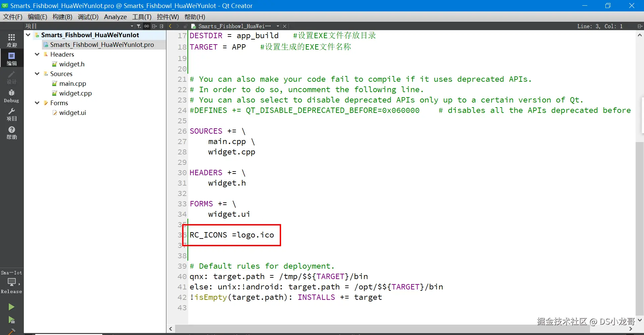This screenshot has width=644, height=335.
Task: Open the 帮助(H) menu
Action: (x=195, y=17)
